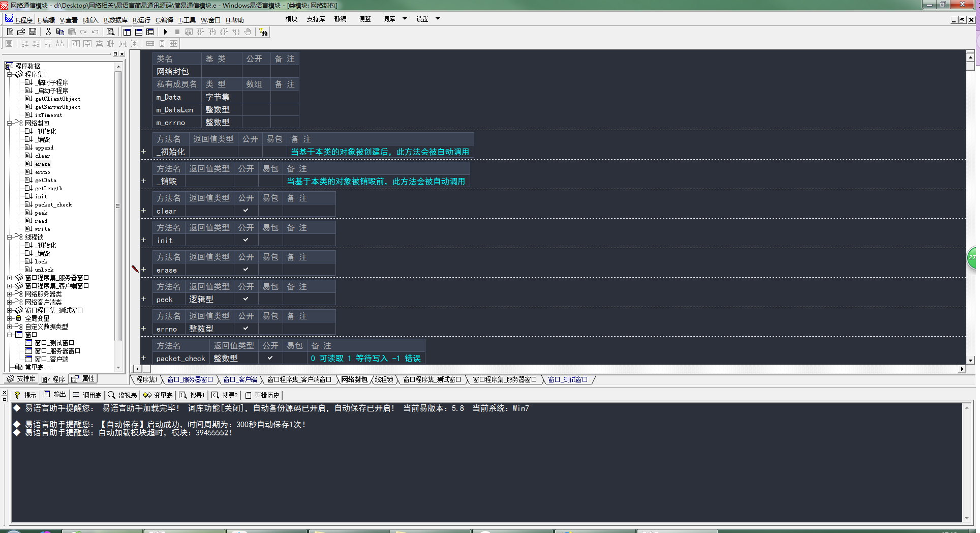The width and height of the screenshot is (980, 533).
Task: Click the New file toolbar icon
Action: pyautogui.click(x=10, y=32)
